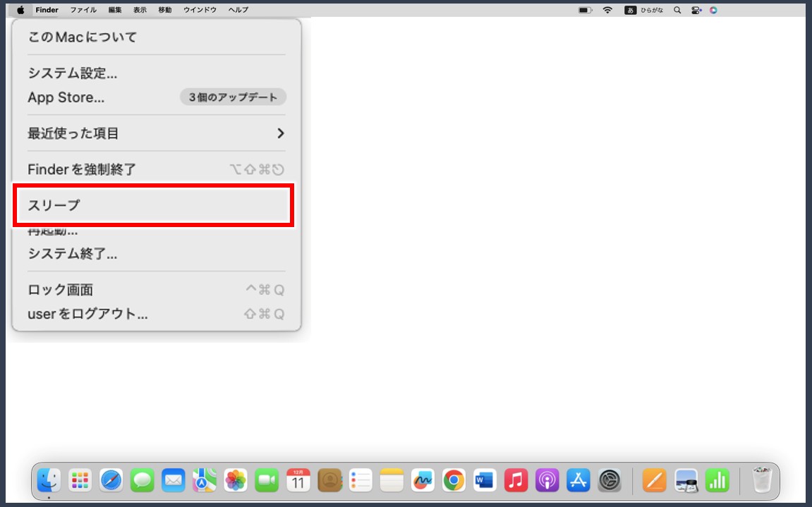Image resolution: width=812 pixels, height=507 pixels.
Task: Start FaceTime from the Dock
Action: click(266, 481)
